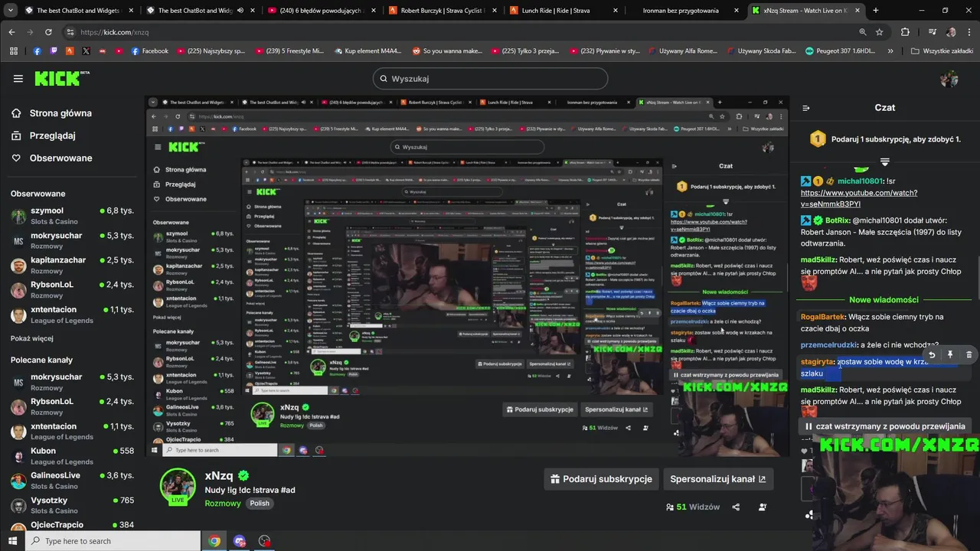
Task: Click the 'Rozmowy' category link under xNzq
Action: pos(223,504)
